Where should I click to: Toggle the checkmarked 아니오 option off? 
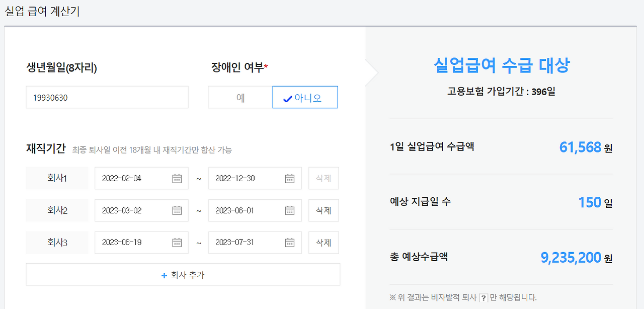tap(305, 97)
